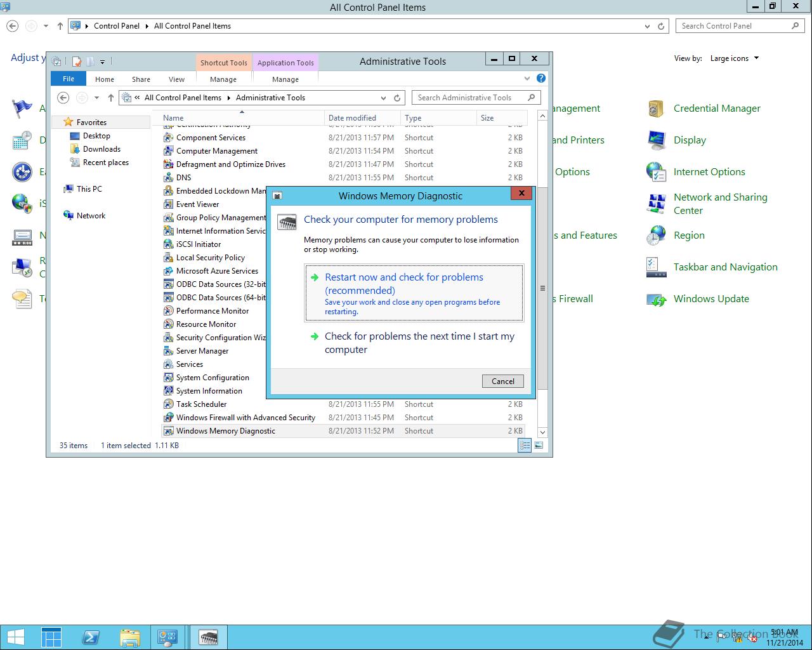This screenshot has width=812, height=650.
Task: Expand Control Panel address bar history dropdown
Action: pyautogui.click(x=647, y=27)
